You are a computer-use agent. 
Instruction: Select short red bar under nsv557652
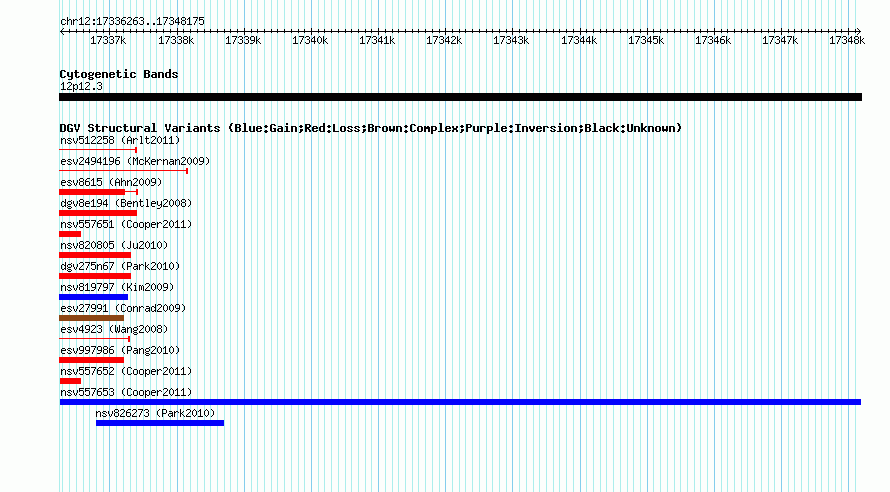click(x=70, y=381)
